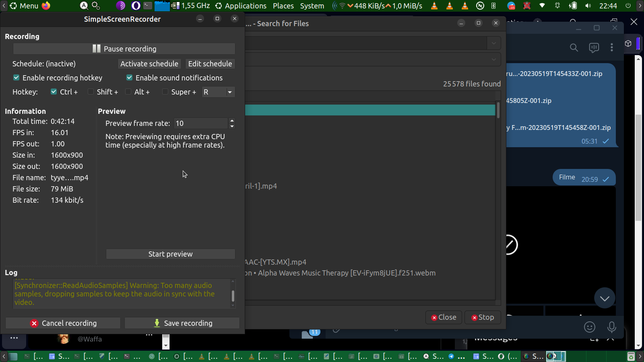Click the Save recording button
Image resolution: width=644 pixels, height=362 pixels.
tap(182, 323)
